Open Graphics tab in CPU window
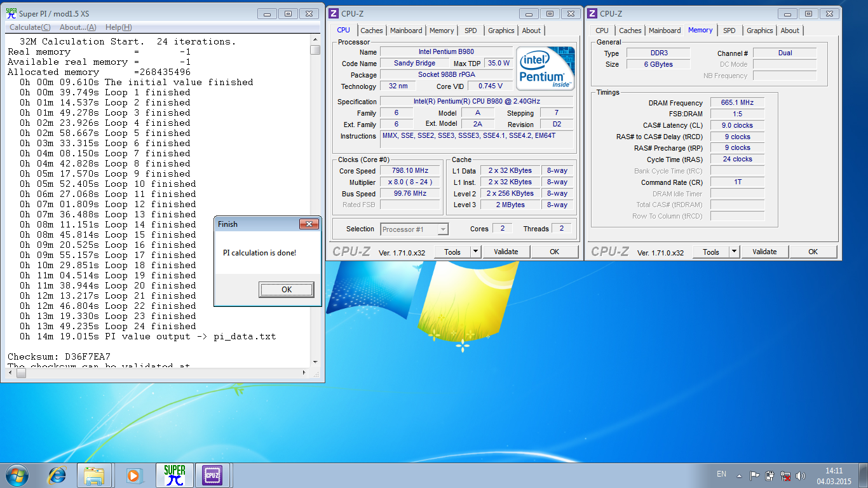 [501, 30]
